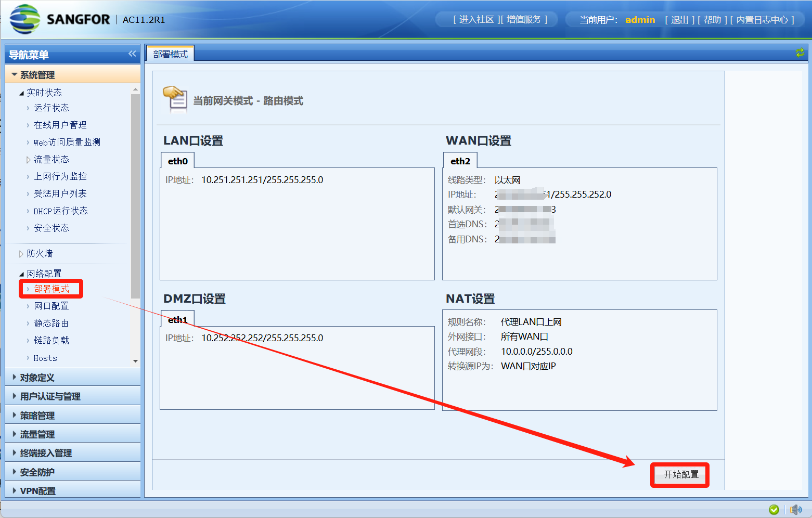
Task: Open 网口配置 in the navigation tree
Action: coord(51,306)
